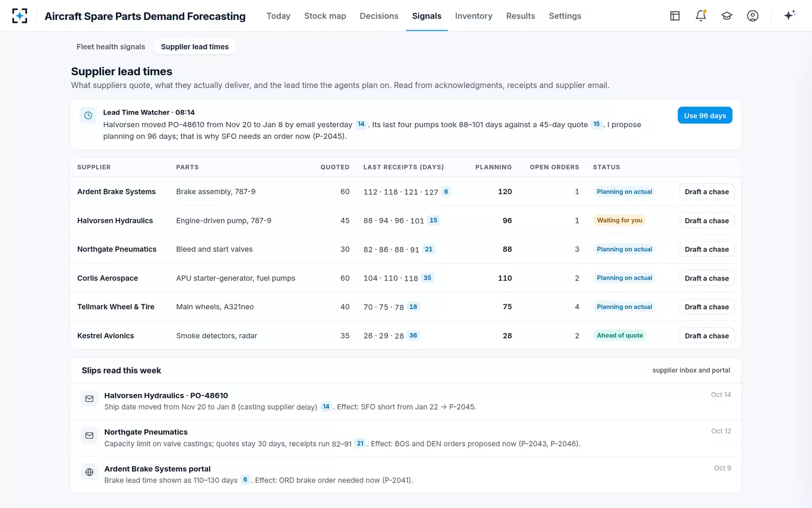This screenshot has width=812, height=508.
Task: Open the Inventory tab
Action: point(474,16)
